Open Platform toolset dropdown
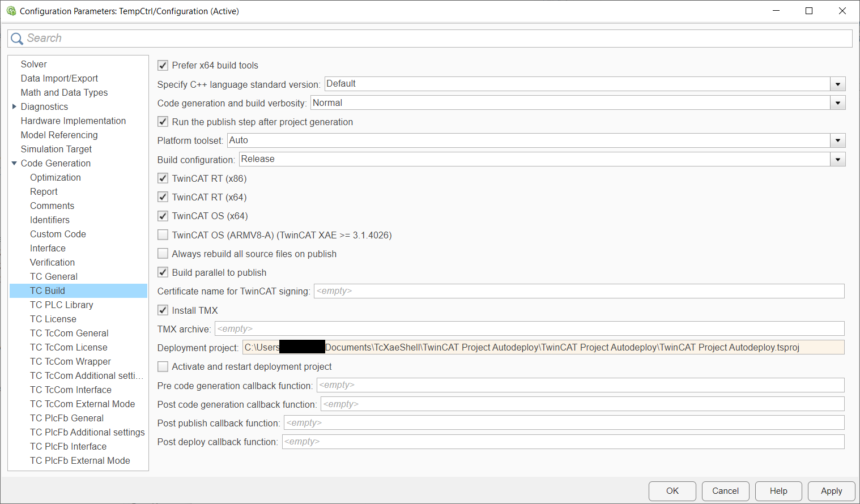Screen dimensions: 860x504 (x=838, y=140)
